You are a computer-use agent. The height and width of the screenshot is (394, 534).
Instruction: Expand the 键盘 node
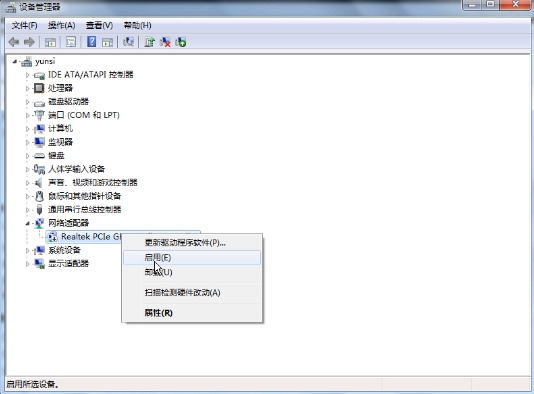(x=28, y=156)
